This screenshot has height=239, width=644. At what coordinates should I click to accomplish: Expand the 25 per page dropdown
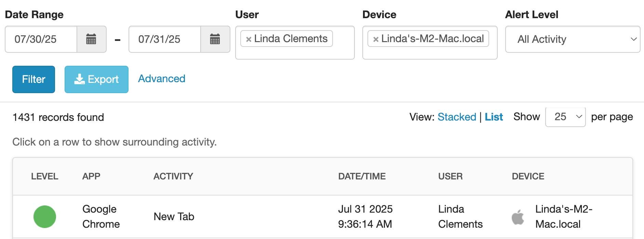click(x=565, y=117)
